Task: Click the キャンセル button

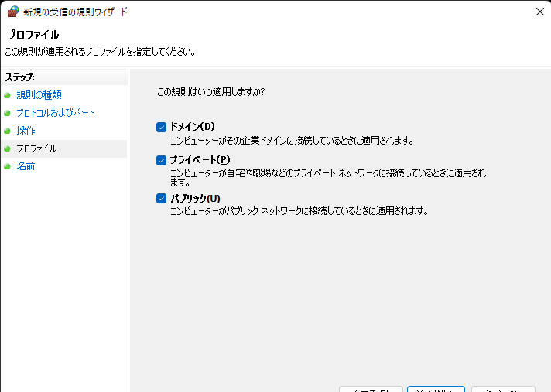Action: (x=502, y=389)
